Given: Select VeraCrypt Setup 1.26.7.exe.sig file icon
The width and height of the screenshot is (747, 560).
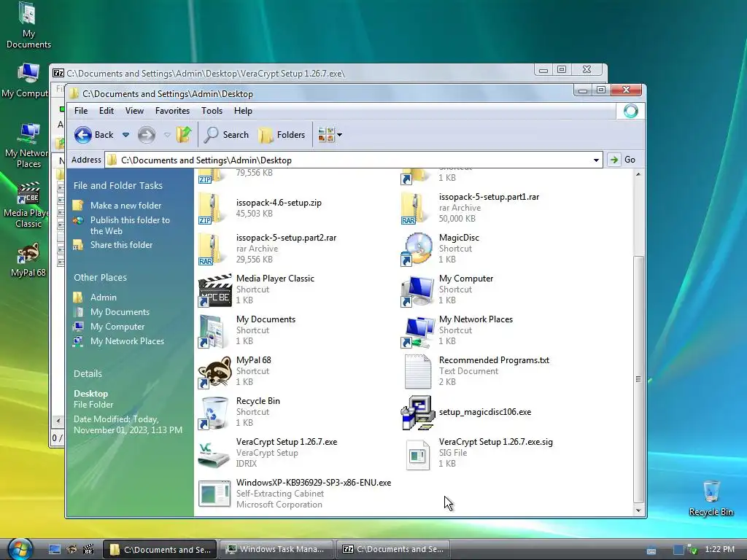Looking at the screenshot, I should [x=417, y=454].
